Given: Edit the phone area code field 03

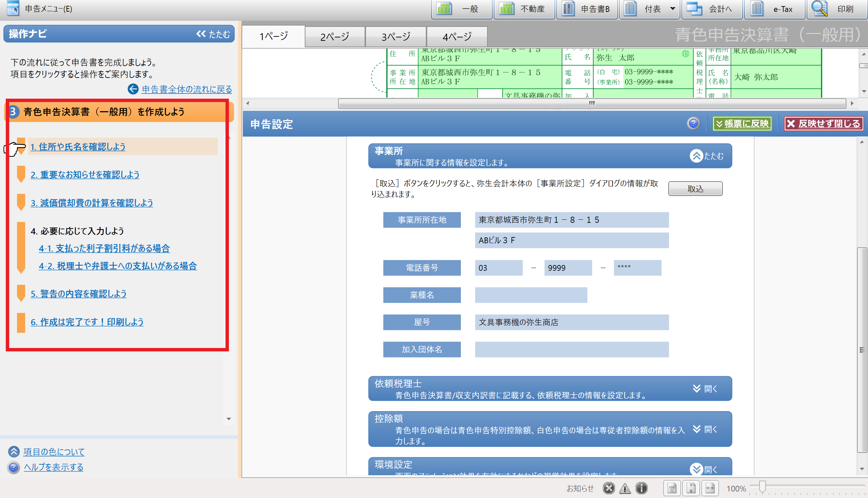Looking at the screenshot, I should pos(499,268).
